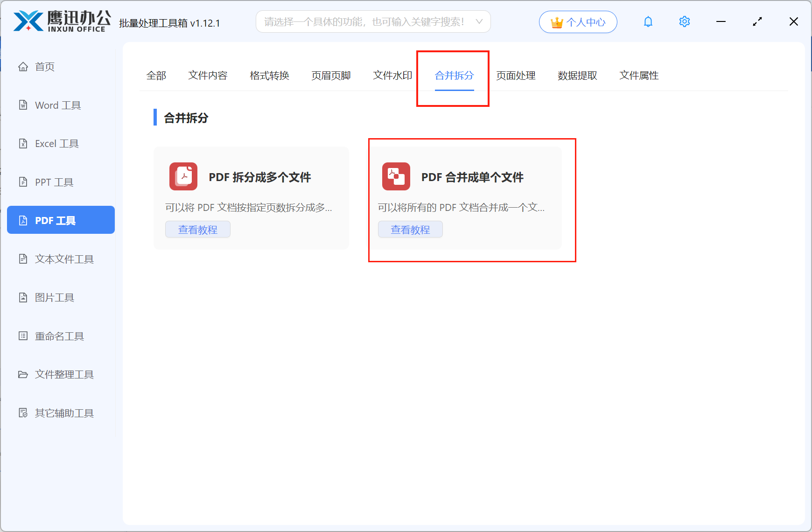This screenshot has width=812, height=532.
Task: Toggle window fullscreen with expand arrows icon
Action: [757, 22]
